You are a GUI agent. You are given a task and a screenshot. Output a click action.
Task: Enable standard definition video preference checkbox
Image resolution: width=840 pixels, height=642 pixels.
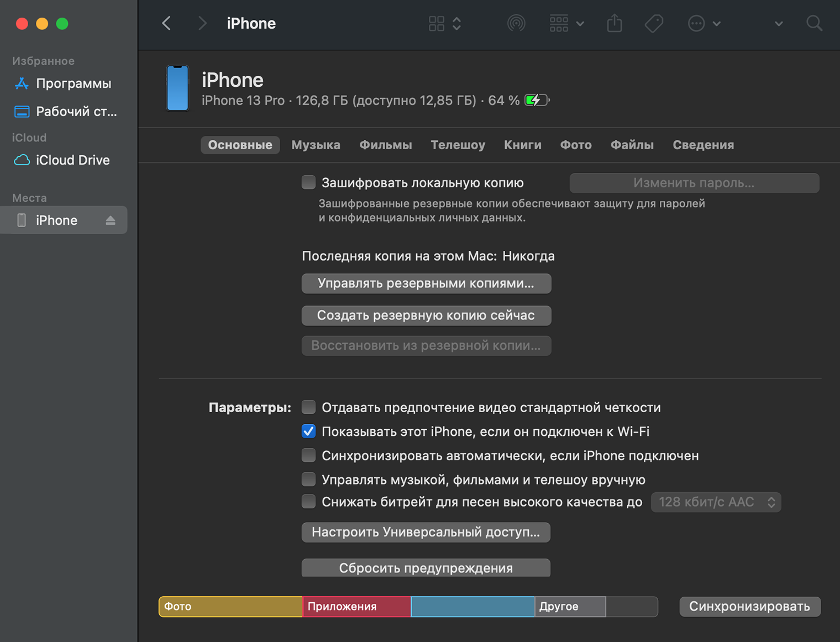(x=308, y=407)
